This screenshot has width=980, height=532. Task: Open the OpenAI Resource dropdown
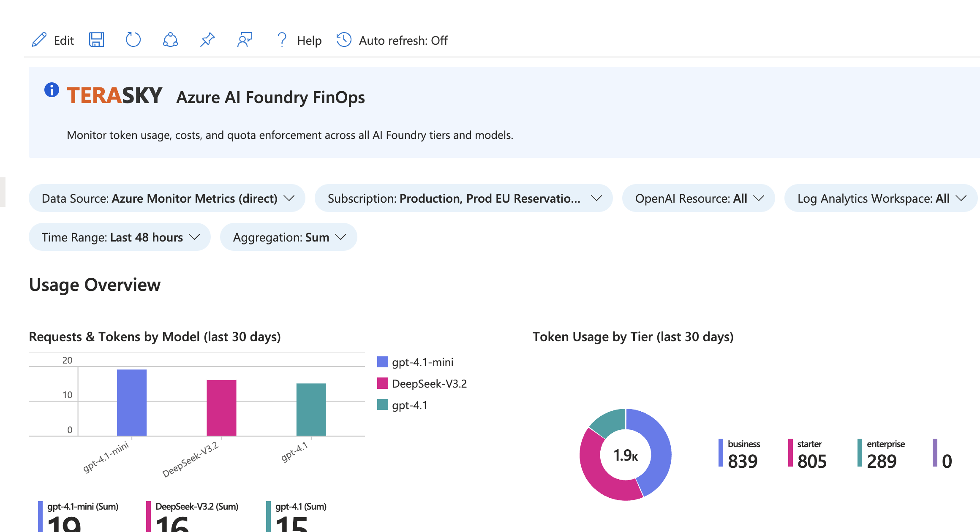tap(698, 198)
